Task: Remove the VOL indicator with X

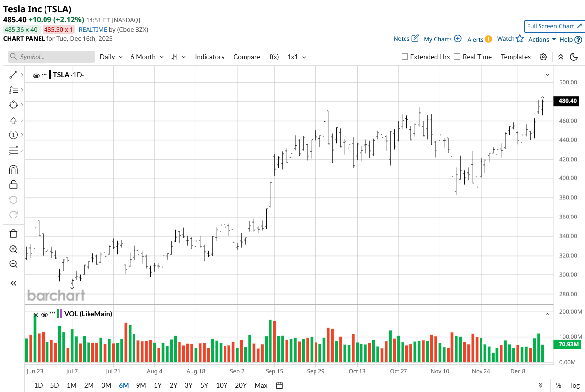Action: click(36, 315)
